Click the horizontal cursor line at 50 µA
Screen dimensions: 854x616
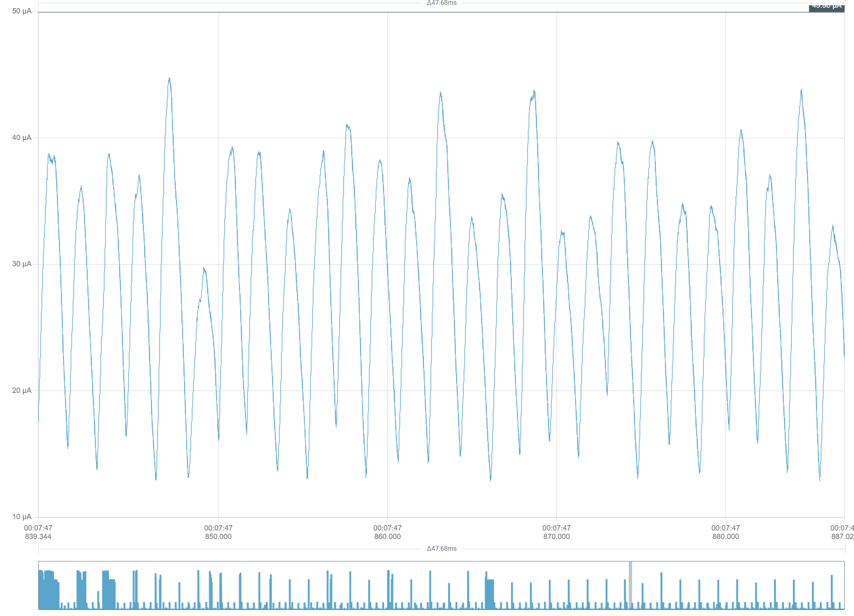pyautogui.click(x=407, y=12)
